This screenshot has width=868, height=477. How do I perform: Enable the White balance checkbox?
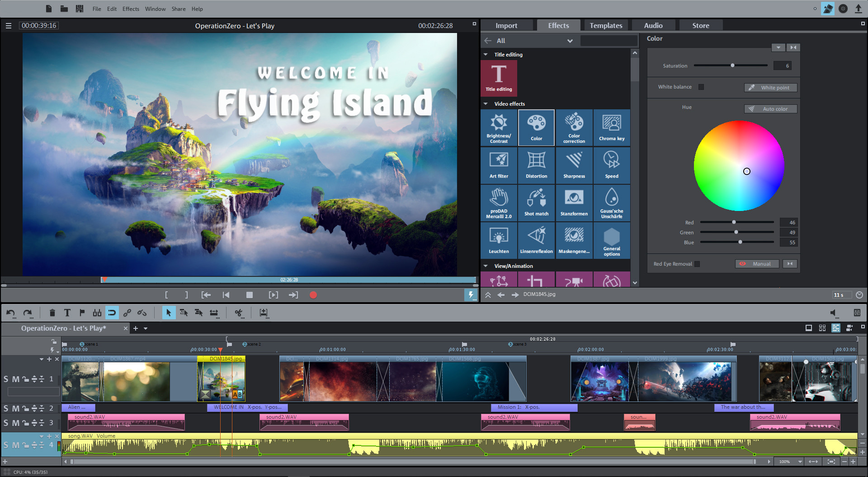click(x=701, y=87)
